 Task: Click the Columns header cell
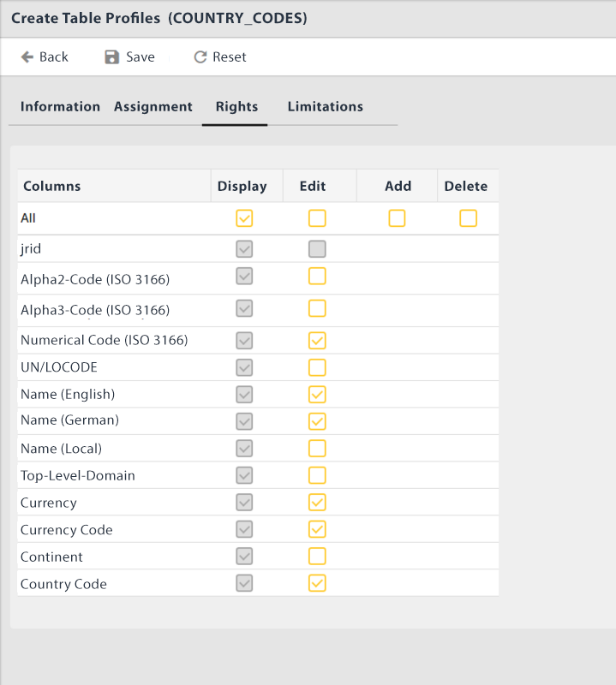tap(114, 186)
